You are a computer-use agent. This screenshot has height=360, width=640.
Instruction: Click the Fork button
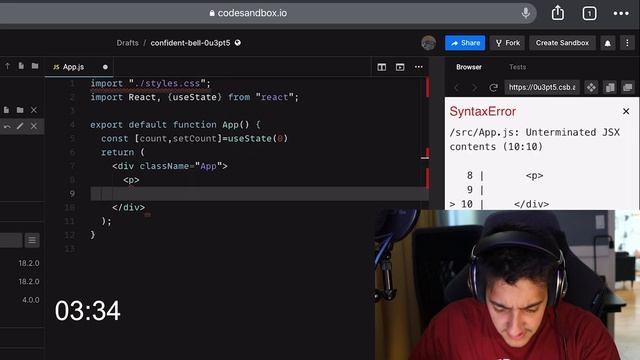click(x=508, y=43)
